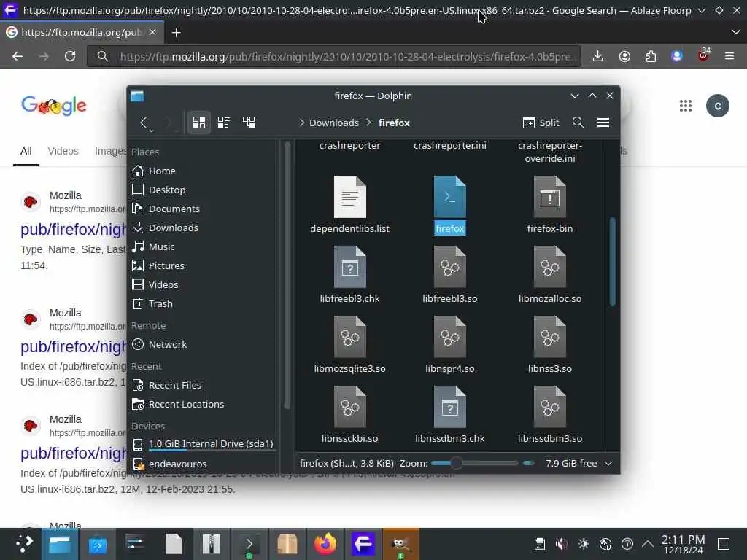Go back in Dolphin folder history

[144, 122]
